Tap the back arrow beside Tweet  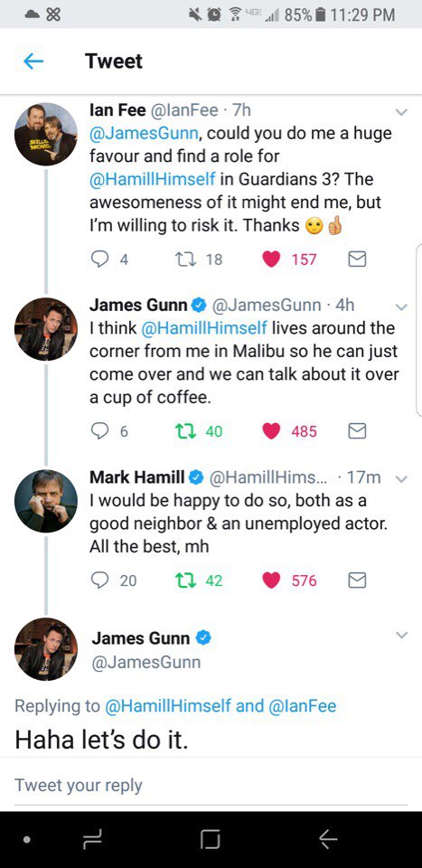click(x=33, y=61)
